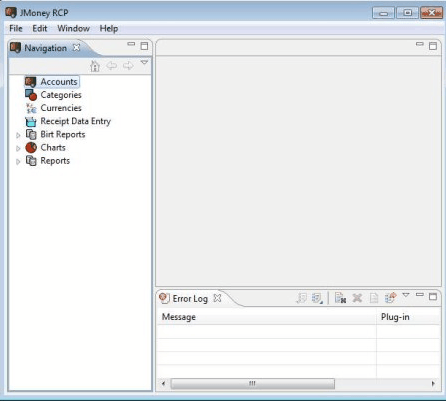Open the Error Log view menu triangle
This screenshot has height=402, width=446.
pyautogui.click(x=406, y=295)
